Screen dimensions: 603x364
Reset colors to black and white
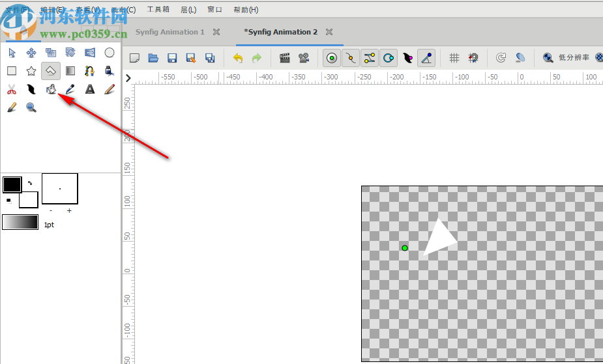click(9, 201)
